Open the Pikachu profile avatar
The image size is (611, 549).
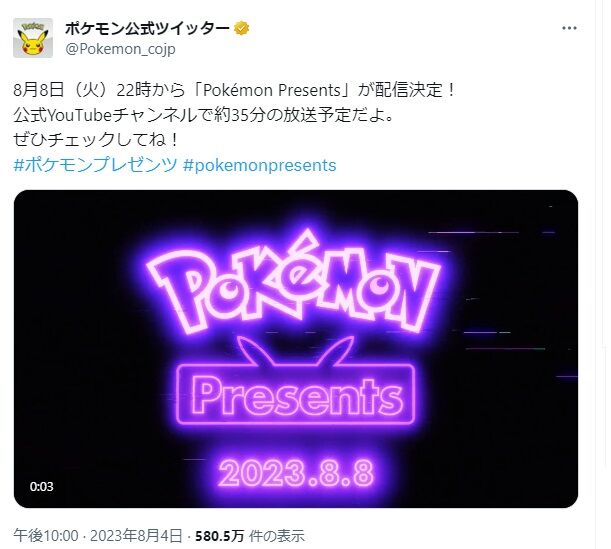(x=33, y=38)
